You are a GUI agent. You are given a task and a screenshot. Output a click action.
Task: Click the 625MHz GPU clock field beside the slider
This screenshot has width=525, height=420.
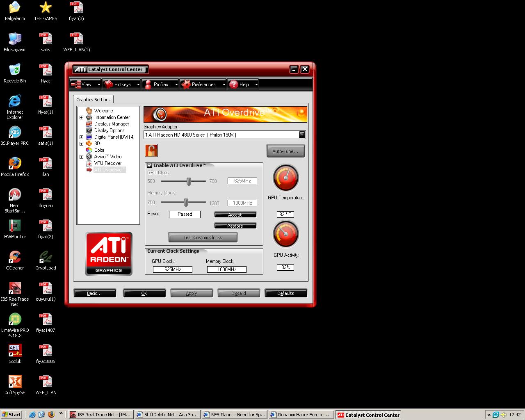tap(242, 181)
